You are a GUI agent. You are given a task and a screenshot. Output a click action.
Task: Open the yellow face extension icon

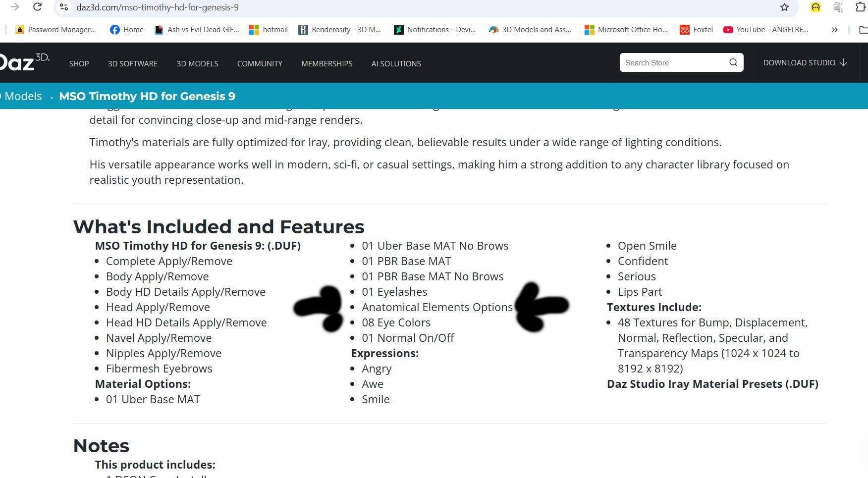click(815, 7)
